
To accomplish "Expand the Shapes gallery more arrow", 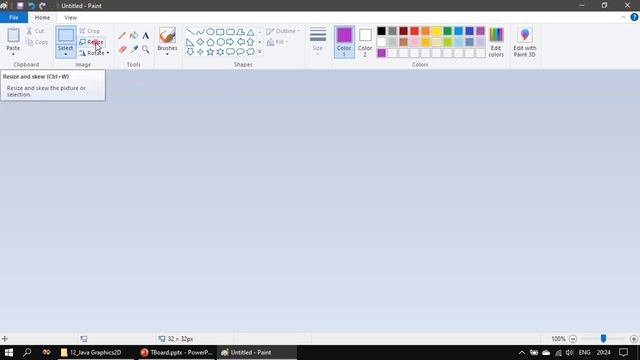I will pyautogui.click(x=260, y=52).
